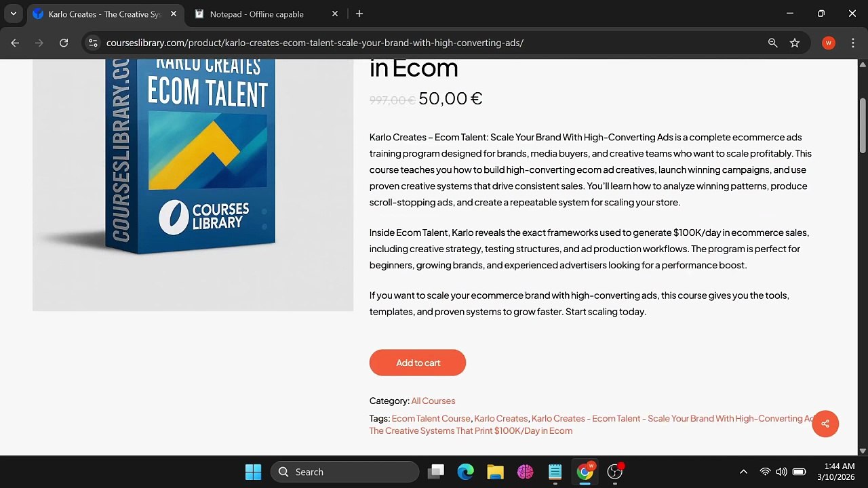Image resolution: width=868 pixels, height=488 pixels.
Task: Open The Creative Systems That Print tag
Action: (x=471, y=430)
